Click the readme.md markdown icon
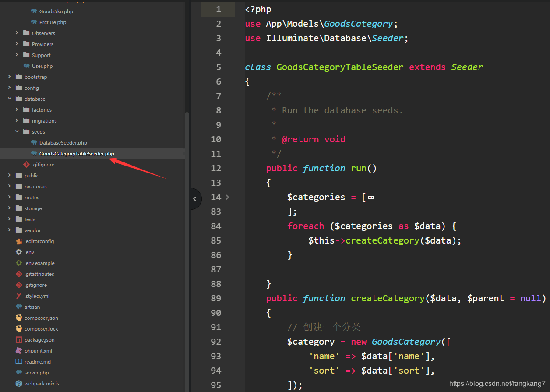Image resolution: width=550 pixels, height=392 pixels. (18, 362)
